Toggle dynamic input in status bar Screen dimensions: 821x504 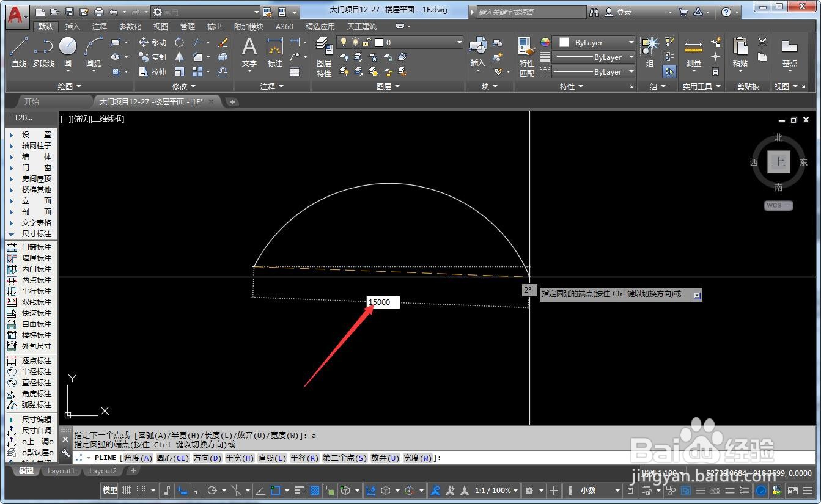pos(182,490)
